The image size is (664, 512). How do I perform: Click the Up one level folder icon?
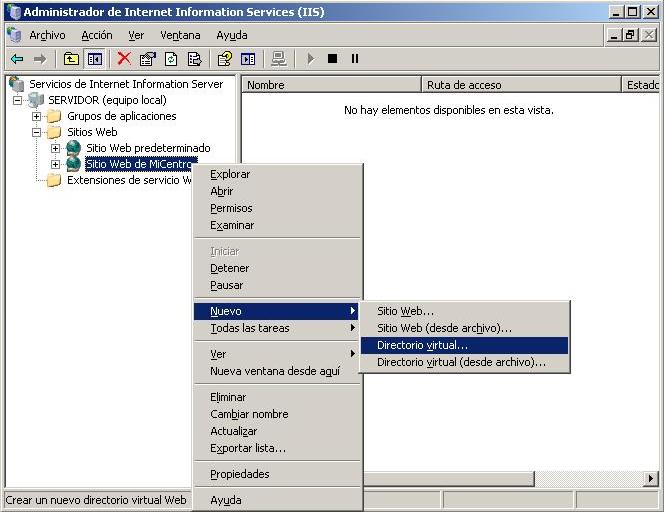click(x=71, y=59)
